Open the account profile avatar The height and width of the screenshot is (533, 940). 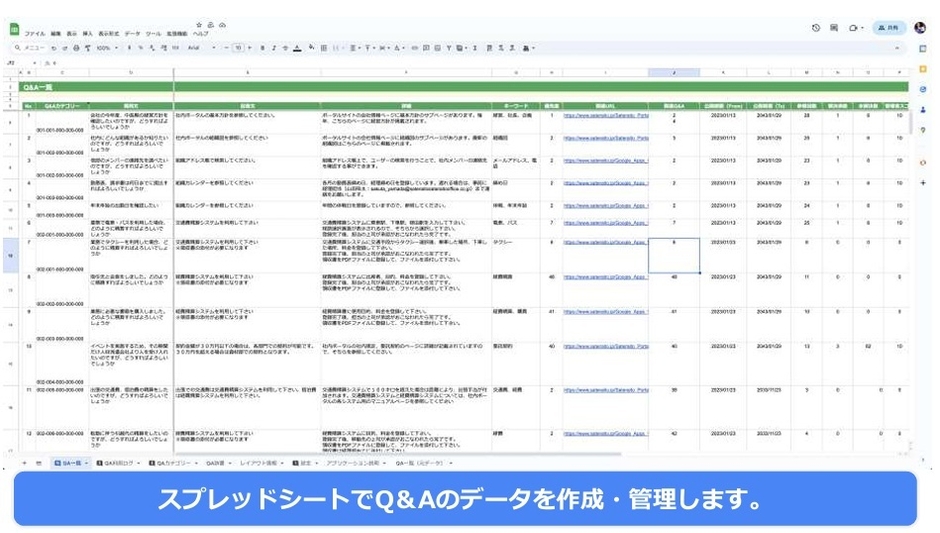[920, 28]
